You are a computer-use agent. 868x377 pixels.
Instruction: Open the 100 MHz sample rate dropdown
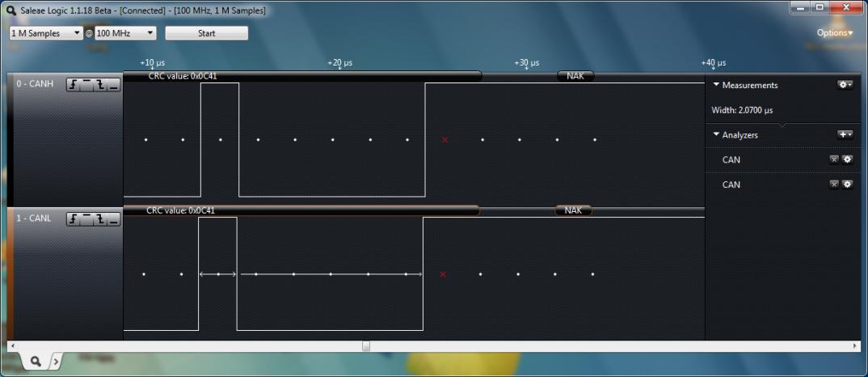click(125, 33)
